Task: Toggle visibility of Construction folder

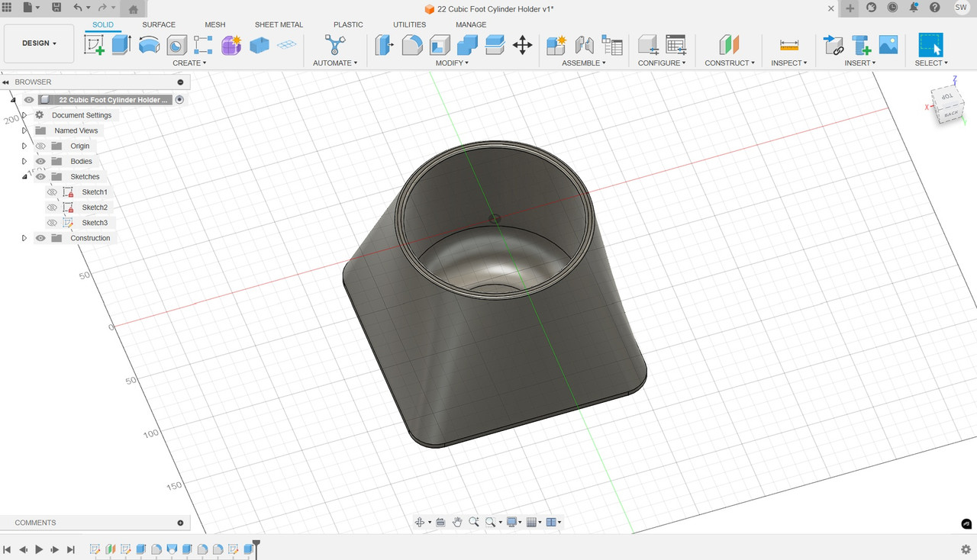Action: pyautogui.click(x=40, y=238)
